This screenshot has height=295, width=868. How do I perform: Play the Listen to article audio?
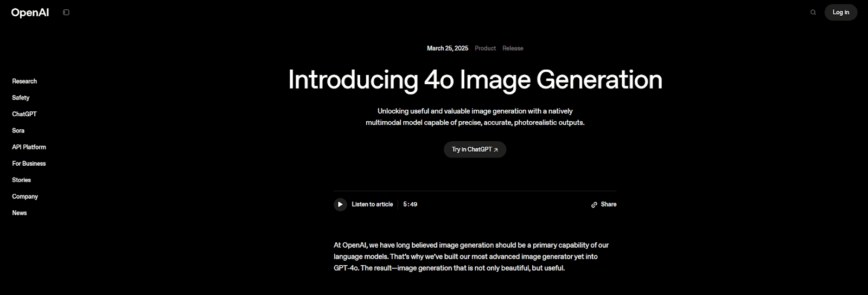(340, 205)
